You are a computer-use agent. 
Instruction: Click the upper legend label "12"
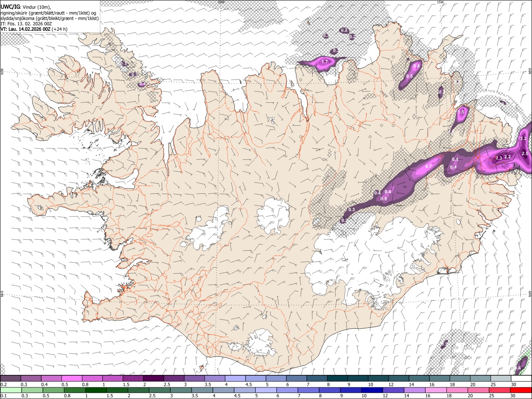point(391,384)
